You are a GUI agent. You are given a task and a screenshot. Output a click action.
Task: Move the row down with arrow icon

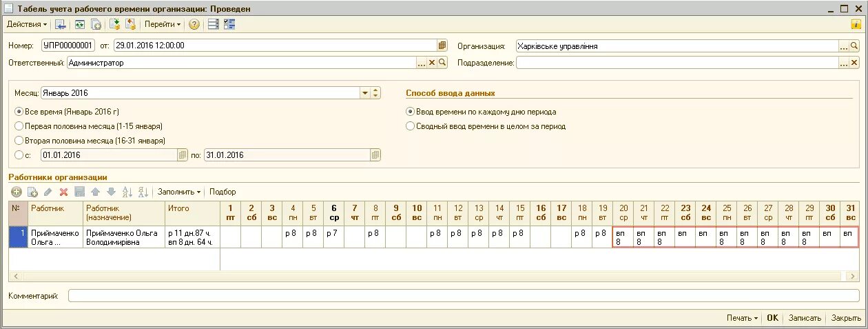(x=110, y=192)
